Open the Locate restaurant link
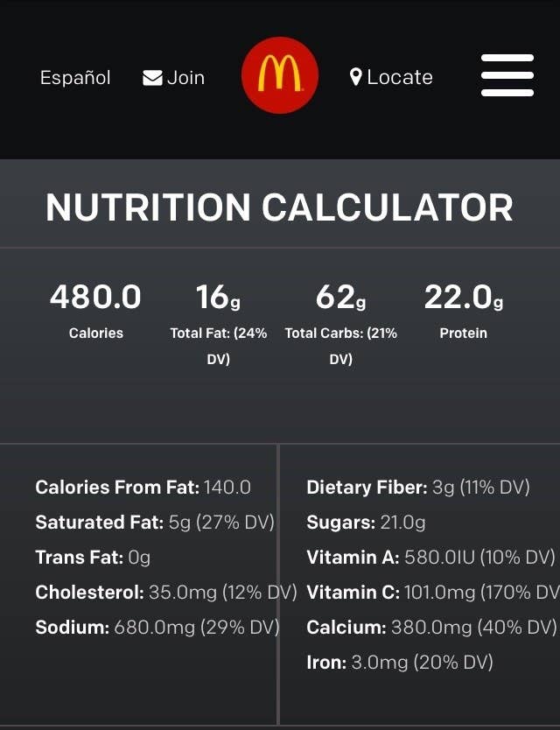The width and height of the screenshot is (560, 730). coord(391,77)
